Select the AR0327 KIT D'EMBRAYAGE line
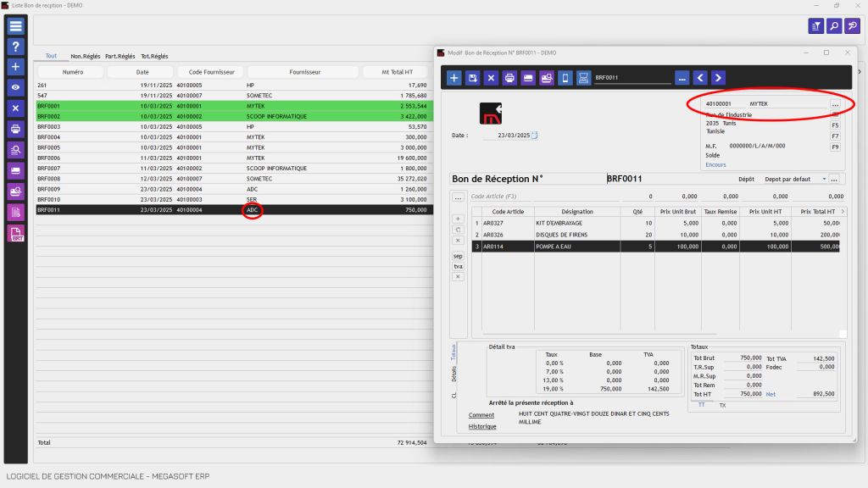 pos(656,223)
